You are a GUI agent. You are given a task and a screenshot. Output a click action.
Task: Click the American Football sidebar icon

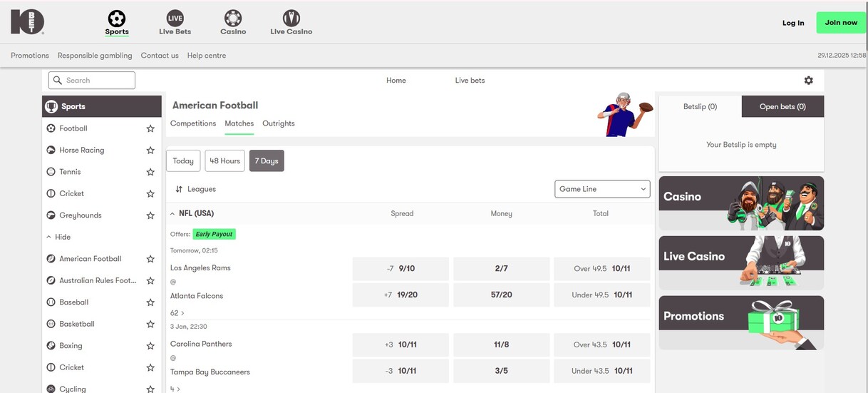point(51,259)
